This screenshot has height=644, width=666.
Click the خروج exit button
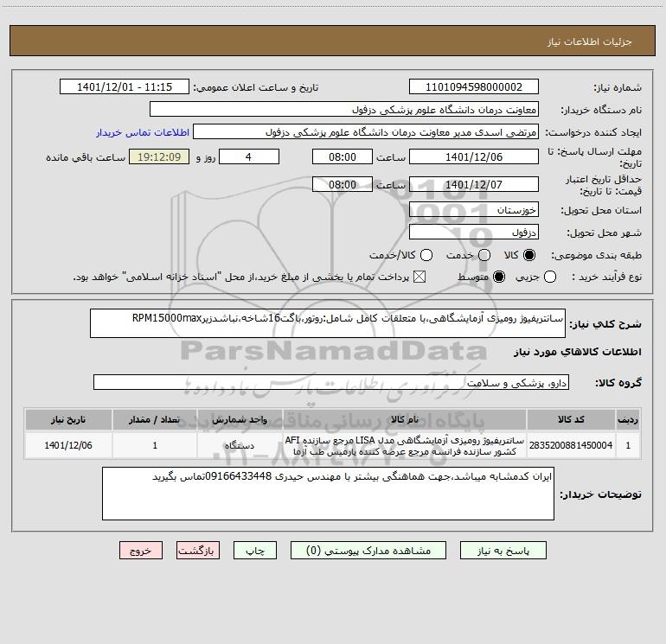click(x=141, y=551)
